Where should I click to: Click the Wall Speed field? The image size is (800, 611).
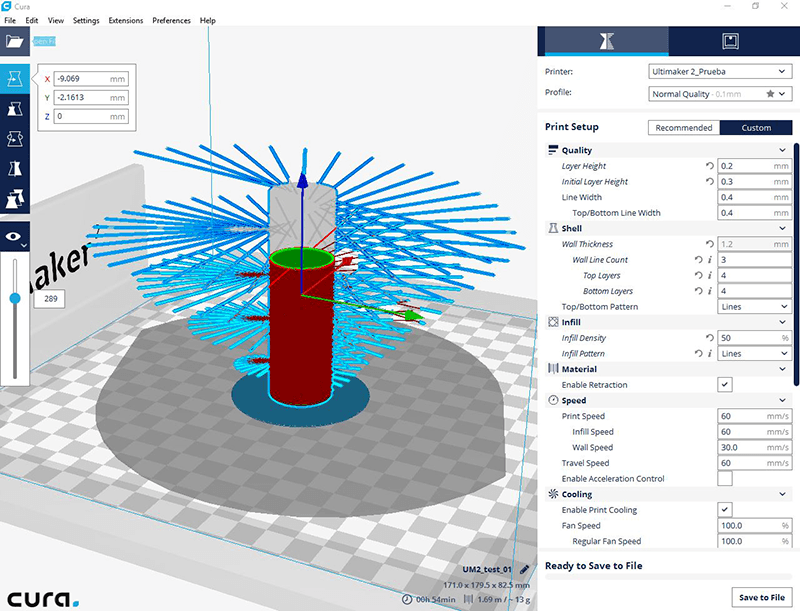pos(755,447)
